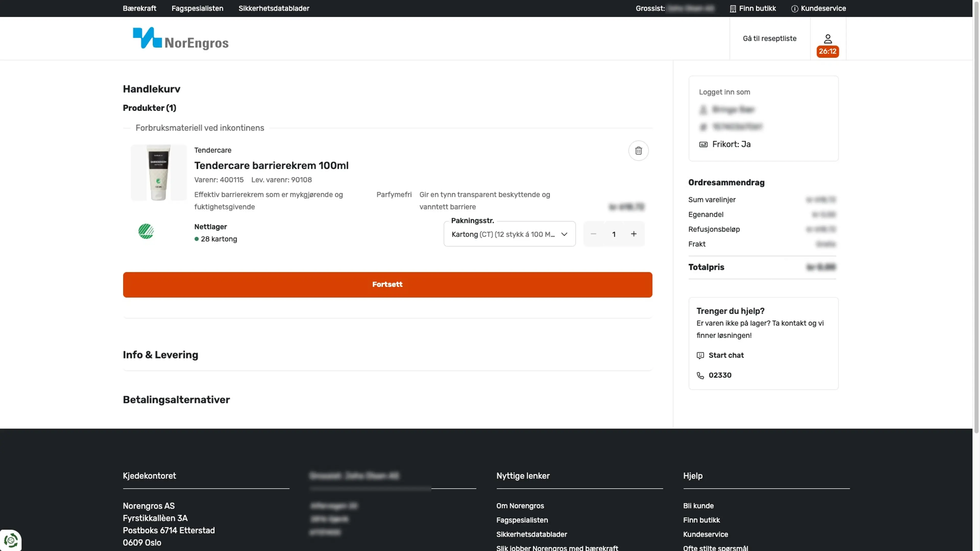Screen dimensions: 980x551
Task: Click phone icon beside 02330
Action: tap(700, 375)
